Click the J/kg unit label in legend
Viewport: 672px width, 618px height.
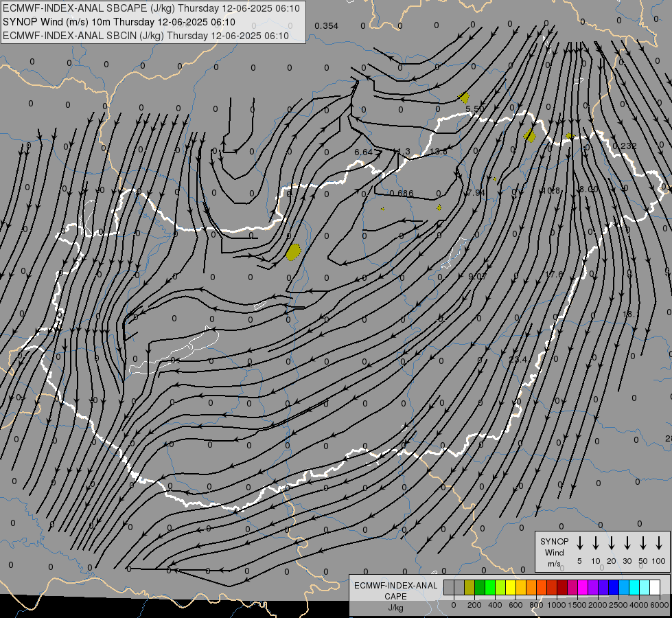(x=395, y=608)
